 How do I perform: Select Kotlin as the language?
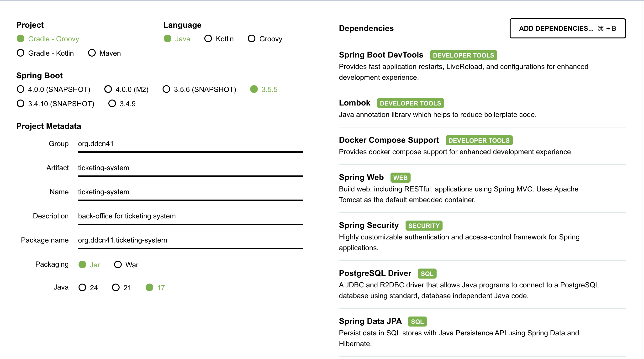point(208,39)
